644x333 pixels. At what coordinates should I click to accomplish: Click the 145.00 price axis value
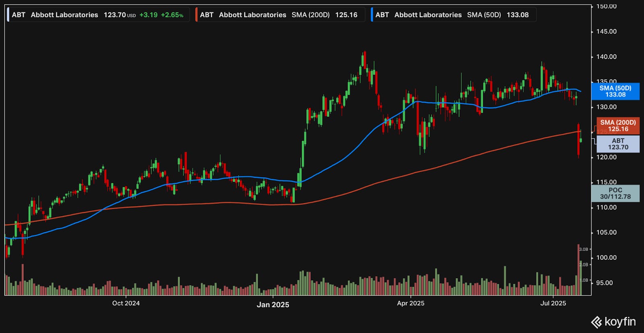coord(606,31)
